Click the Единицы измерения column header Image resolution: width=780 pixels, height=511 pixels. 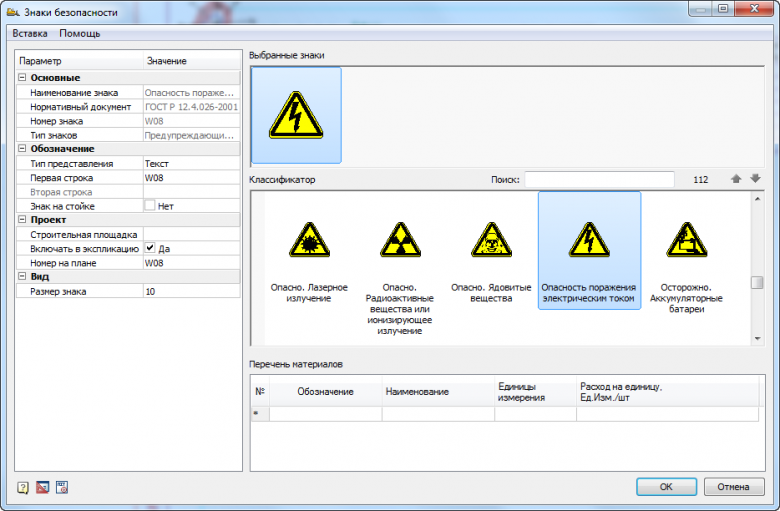pos(535,392)
